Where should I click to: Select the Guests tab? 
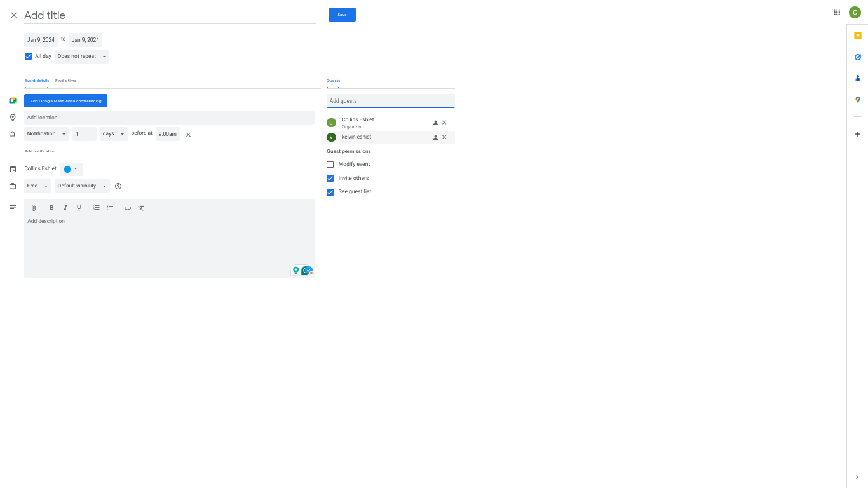coord(333,81)
